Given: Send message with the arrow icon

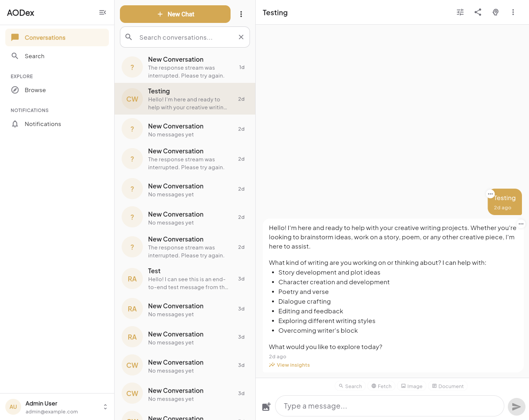Looking at the screenshot, I should tap(516, 406).
